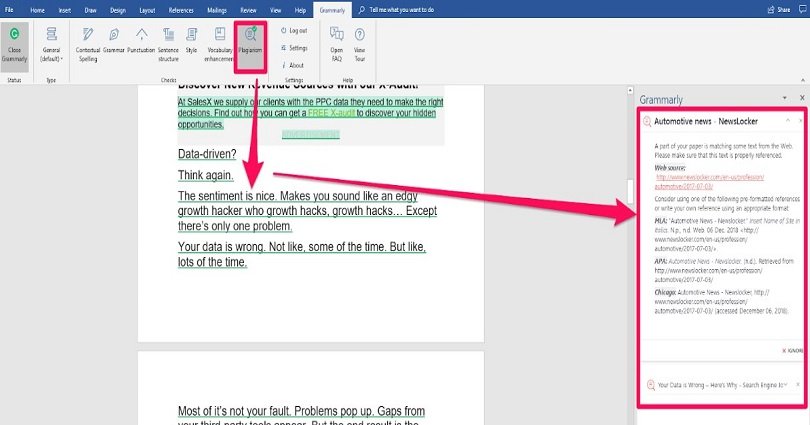Click the text 'Data-driven?'
The width and height of the screenshot is (810, 425).
point(207,154)
